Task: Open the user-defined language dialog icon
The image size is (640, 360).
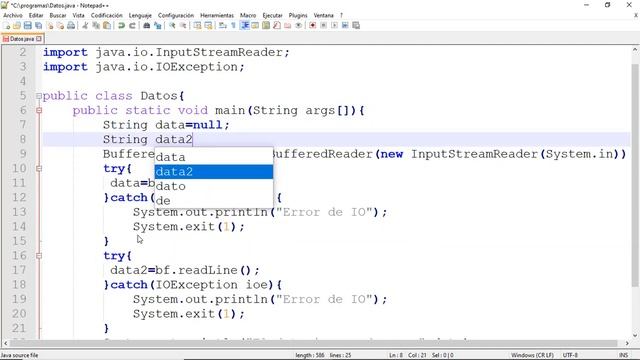Action: (255, 25)
